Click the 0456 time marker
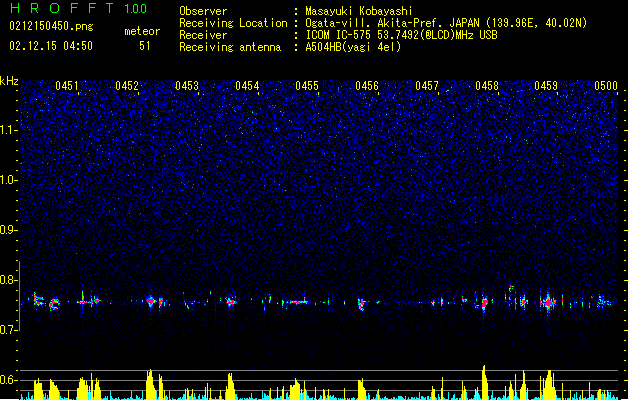The image size is (629, 400). point(367,85)
